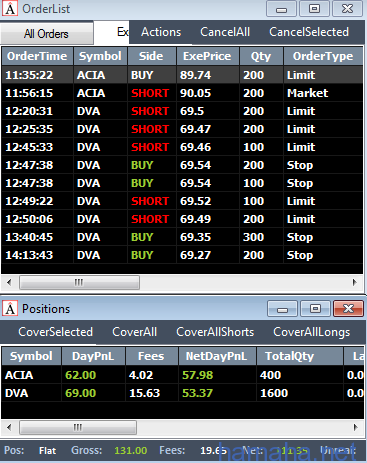This screenshot has width=367, height=463.
Task: Select the DVA row in Positions
Action: click(183, 393)
